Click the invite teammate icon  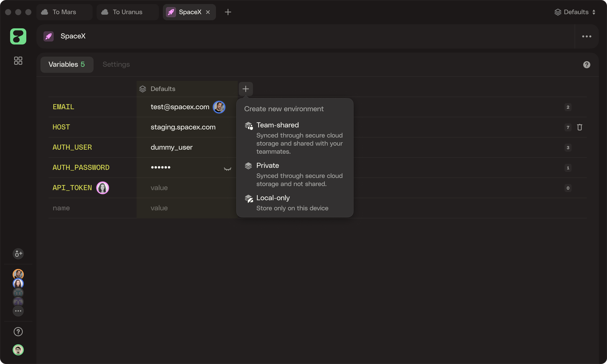pos(18,254)
